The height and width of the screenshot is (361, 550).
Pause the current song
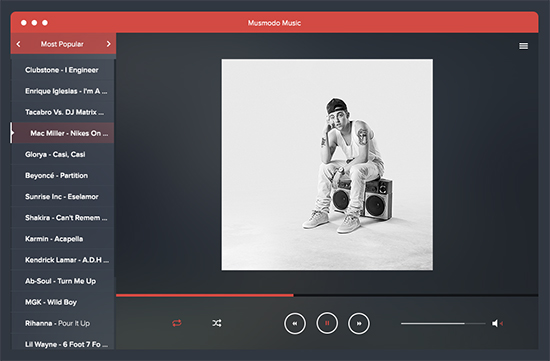click(x=327, y=323)
